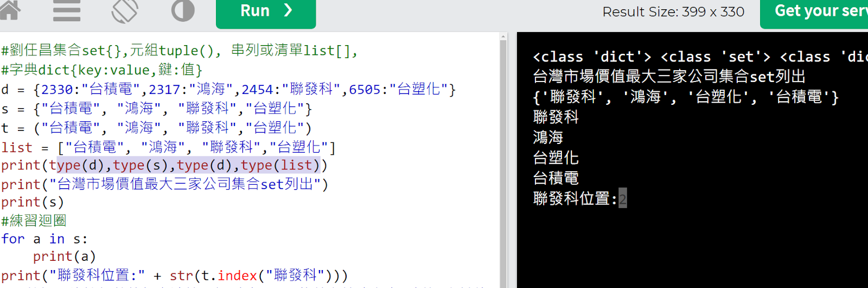Click the print 台灣市場價值最大三家公司 line

point(164,184)
